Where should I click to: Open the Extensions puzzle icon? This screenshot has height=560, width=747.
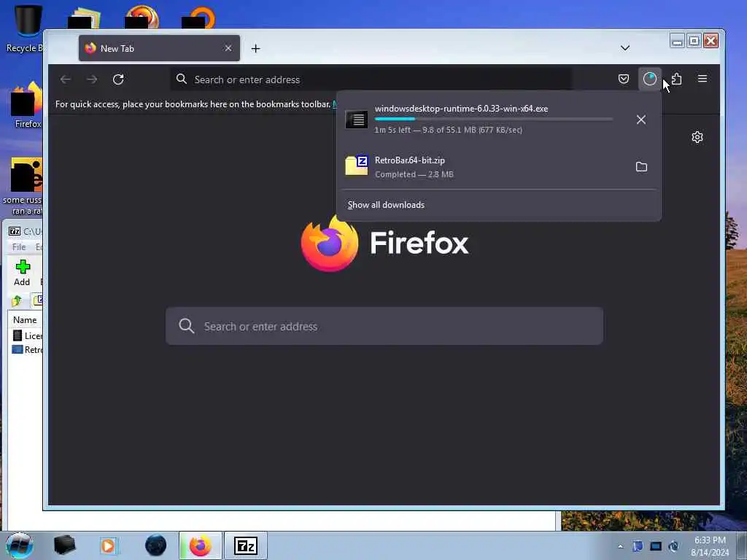click(676, 79)
